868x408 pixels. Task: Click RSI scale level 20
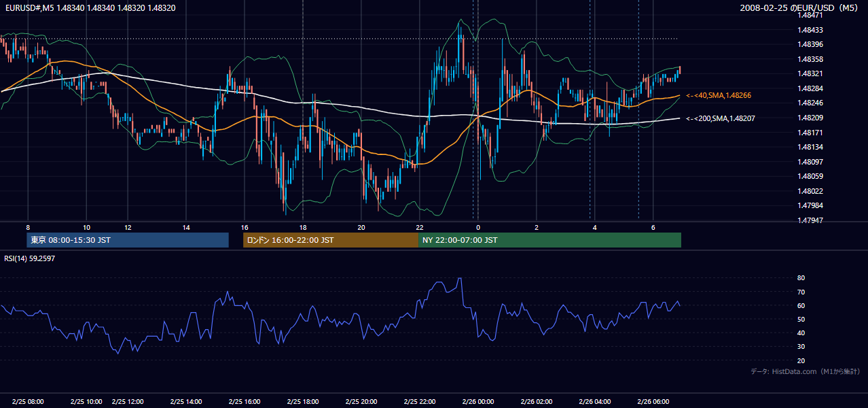coord(801,360)
